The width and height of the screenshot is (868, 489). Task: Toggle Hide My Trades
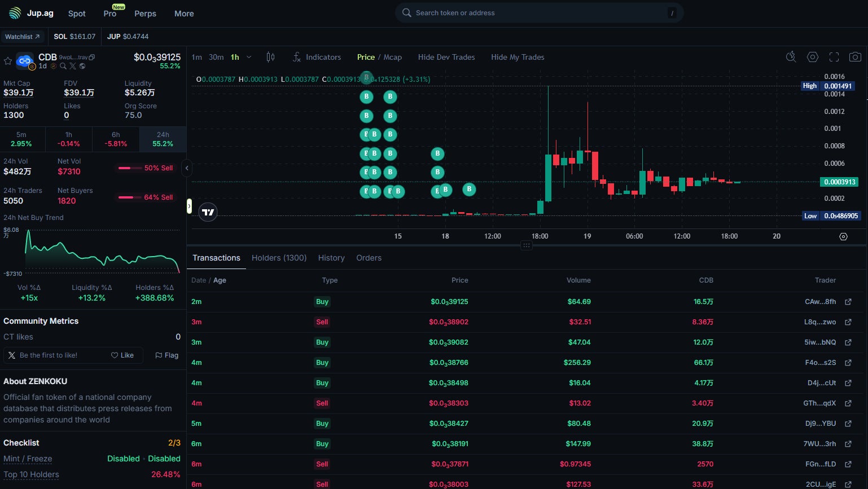tap(518, 57)
